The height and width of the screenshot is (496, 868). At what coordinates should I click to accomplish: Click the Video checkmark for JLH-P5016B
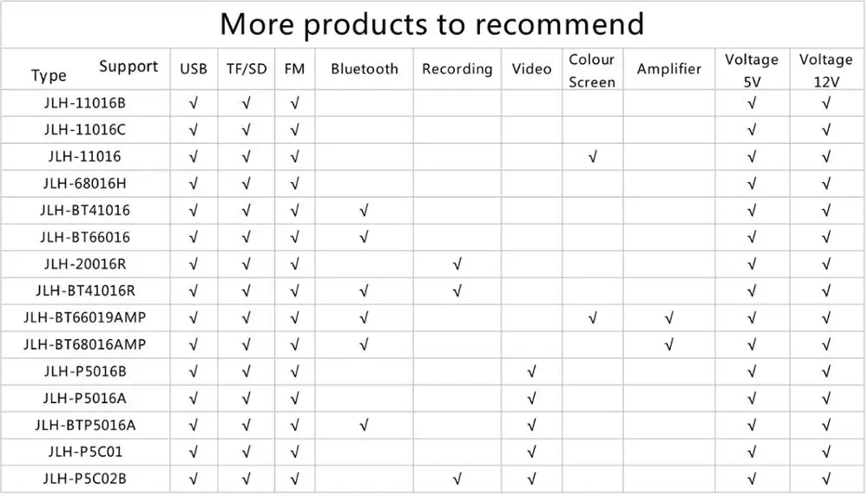pyautogui.click(x=531, y=372)
